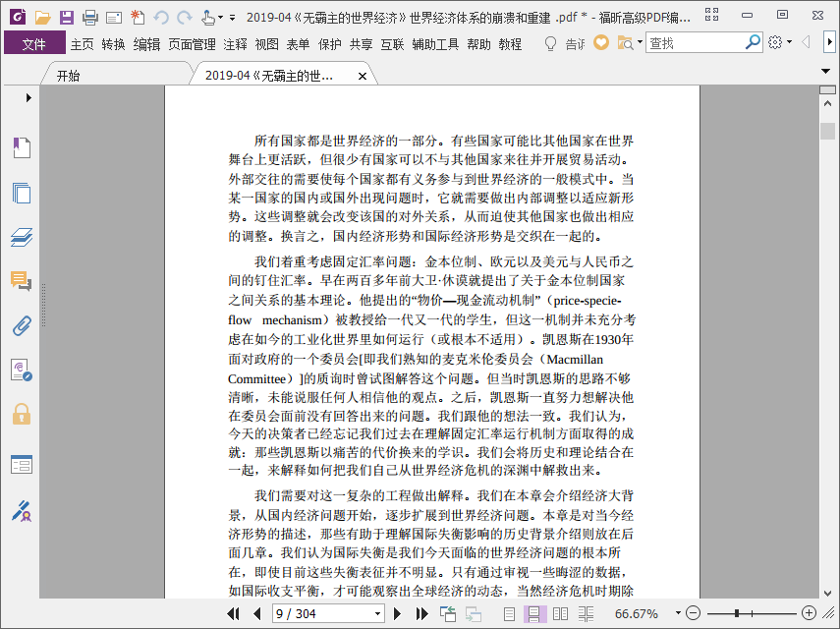Viewport: 840px width, 629px height.
Task: Click the Open folder icon in quick toolbar
Action: pyautogui.click(x=43, y=18)
